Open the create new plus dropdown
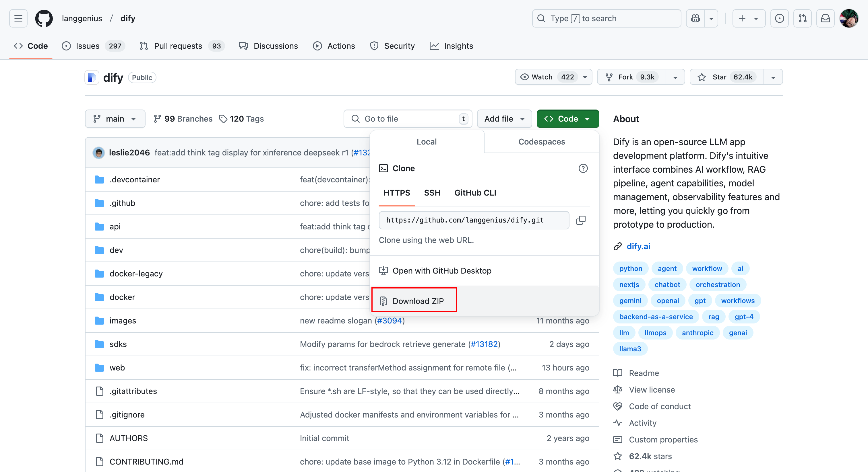The height and width of the screenshot is (472, 868). [749, 18]
